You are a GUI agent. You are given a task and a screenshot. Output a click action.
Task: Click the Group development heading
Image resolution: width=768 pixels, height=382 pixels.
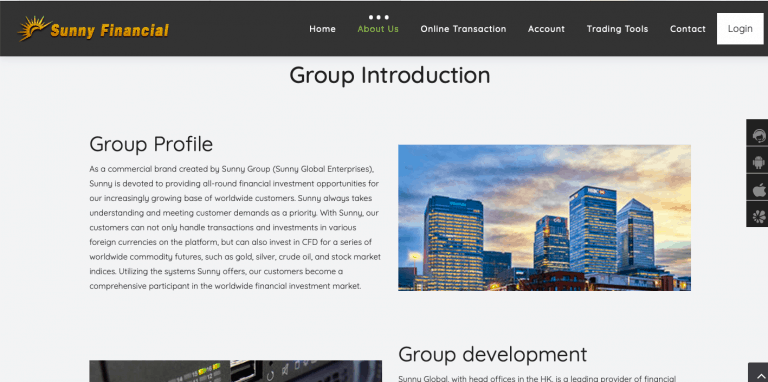492,354
